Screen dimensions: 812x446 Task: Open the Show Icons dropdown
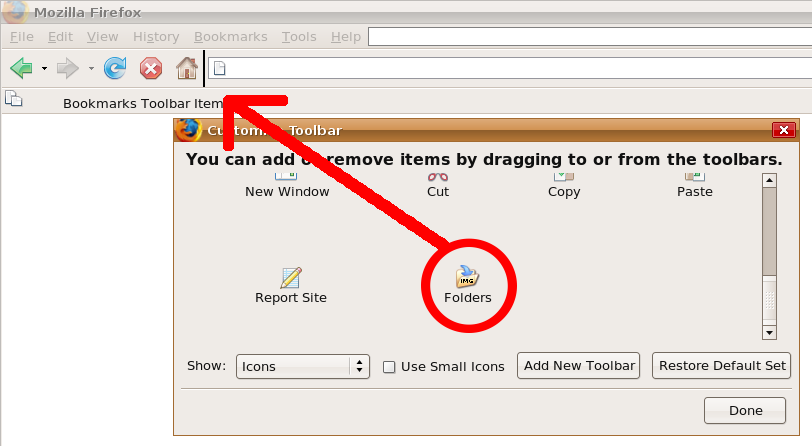[x=302, y=366]
